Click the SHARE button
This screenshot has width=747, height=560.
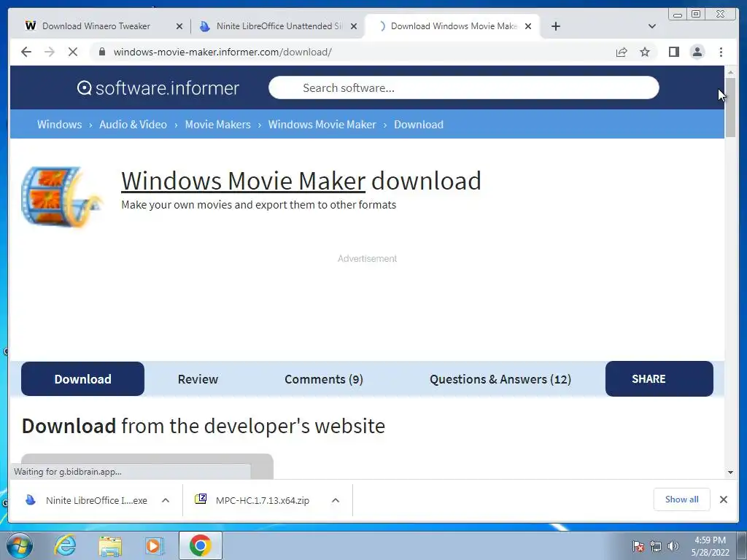tap(659, 379)
